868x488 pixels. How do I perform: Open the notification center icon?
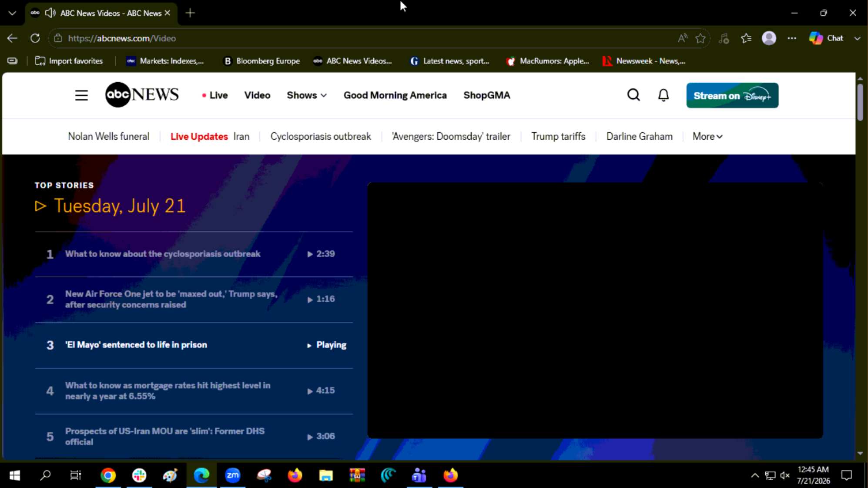pos(847,475)
